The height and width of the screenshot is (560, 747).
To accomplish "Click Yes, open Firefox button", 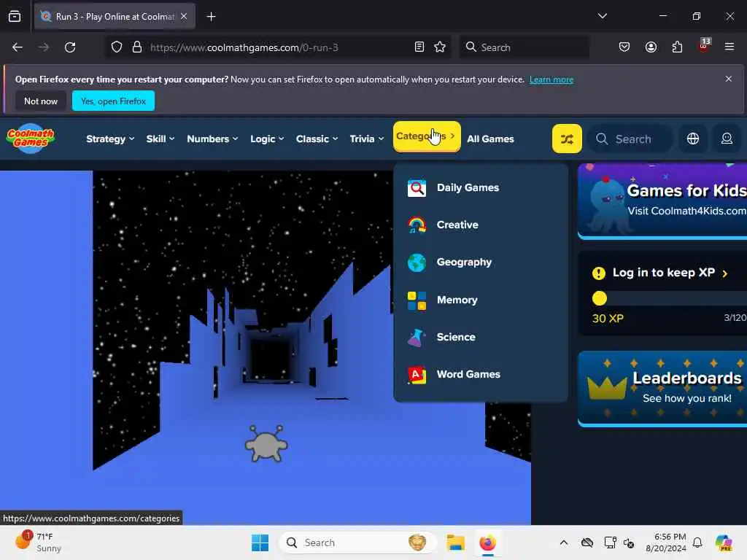I will [x=113, y=101].
